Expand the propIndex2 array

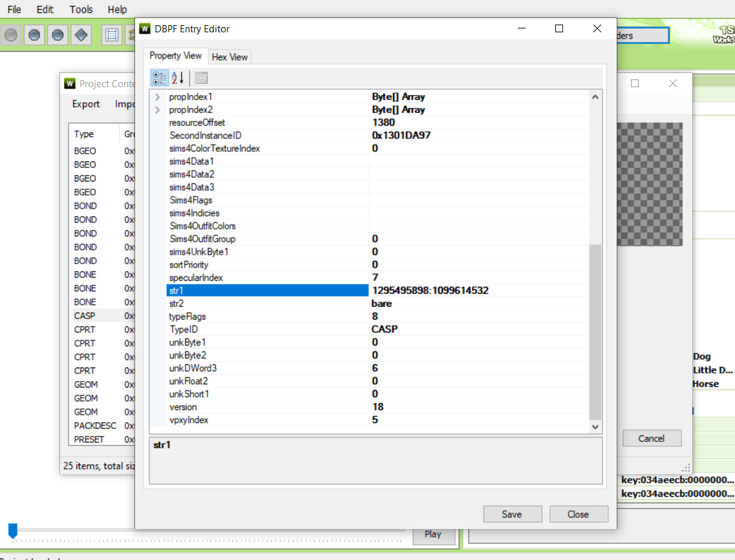pyautogui.click(x=158, y=110)
